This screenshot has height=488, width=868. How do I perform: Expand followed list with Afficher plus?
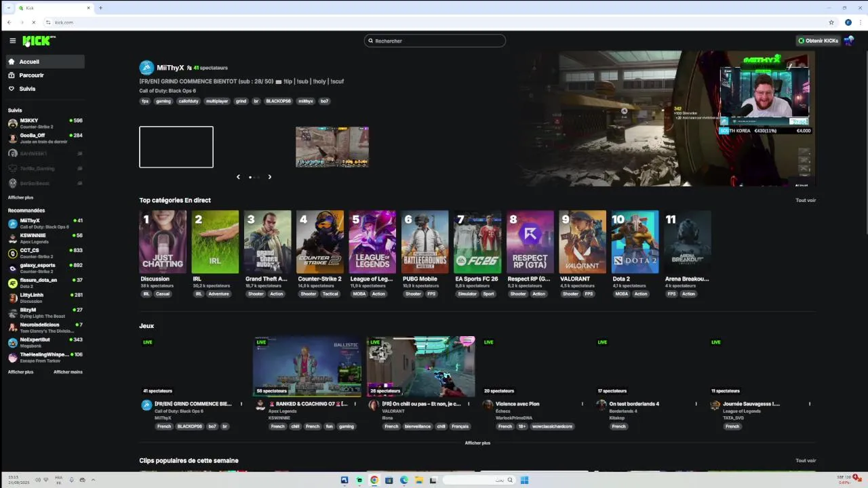click(20, 197)
